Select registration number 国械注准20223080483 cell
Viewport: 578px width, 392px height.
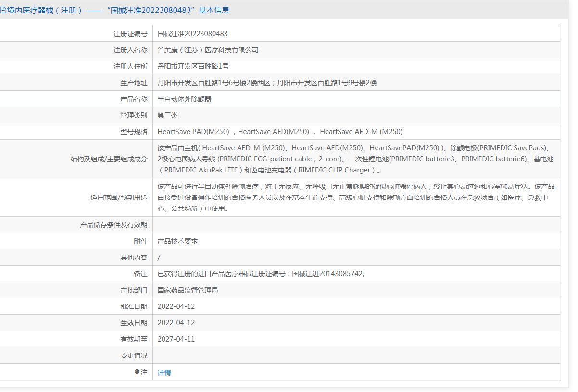click(x=192, y=34)
